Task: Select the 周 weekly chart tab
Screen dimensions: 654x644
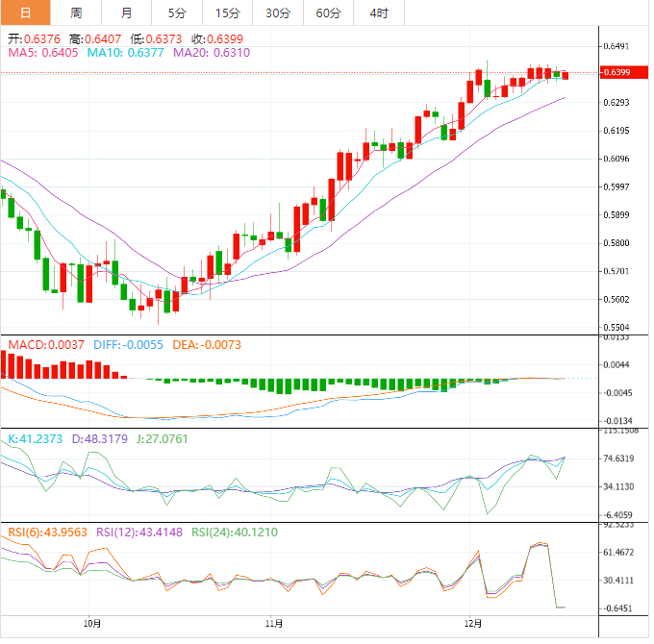Action: pyautogui.click(x=76, y=12)
